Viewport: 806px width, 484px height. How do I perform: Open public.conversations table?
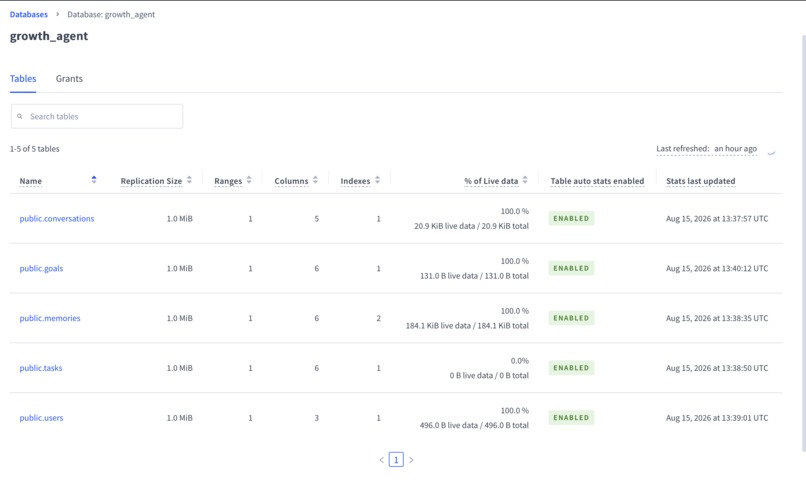[x=57, y=218]
